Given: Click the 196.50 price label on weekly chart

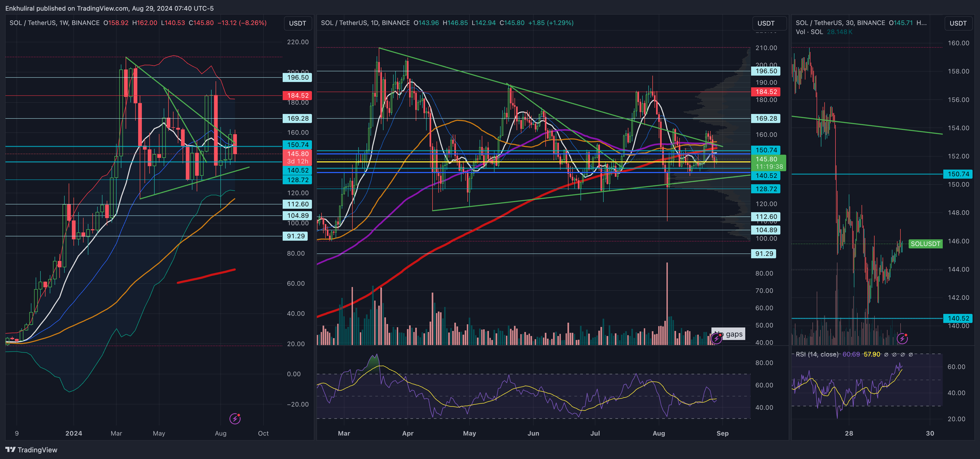Looking at the screenshot, I should coord(298,78).
